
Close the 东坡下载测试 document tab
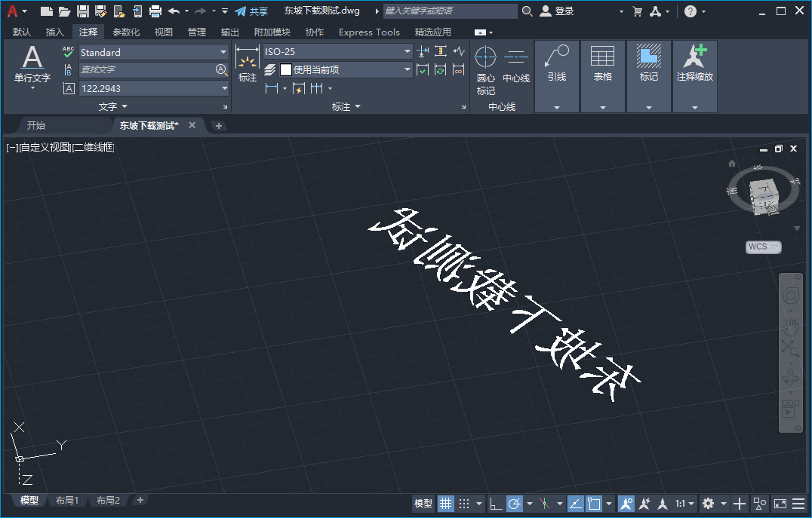pyautogui.click(x=192, y=125)
